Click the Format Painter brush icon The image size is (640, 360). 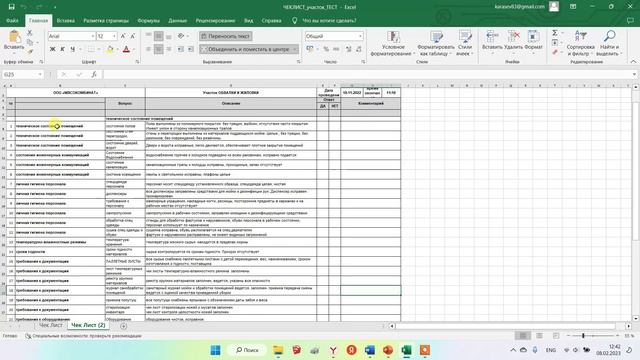30,52
